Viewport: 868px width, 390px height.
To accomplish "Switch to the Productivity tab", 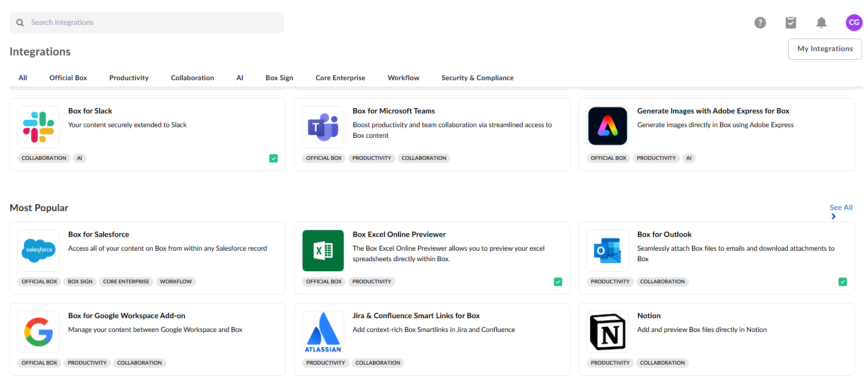I will pyautogui.click(x=129, y=78).
